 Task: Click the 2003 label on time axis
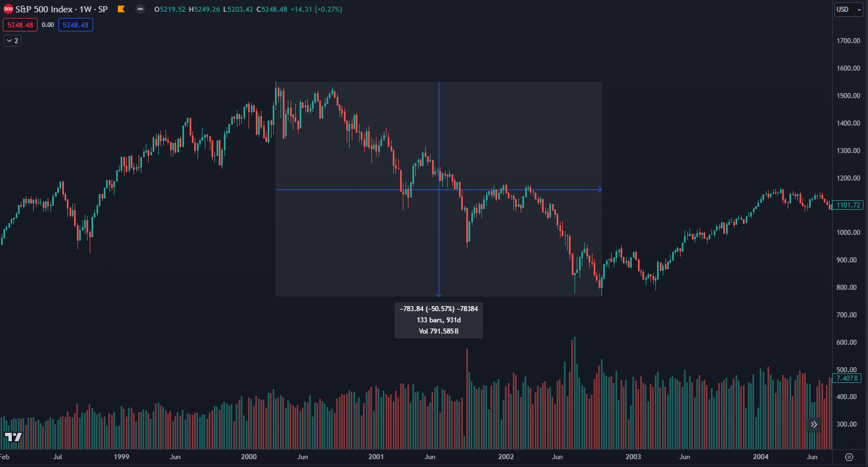[x=633, y=457]
